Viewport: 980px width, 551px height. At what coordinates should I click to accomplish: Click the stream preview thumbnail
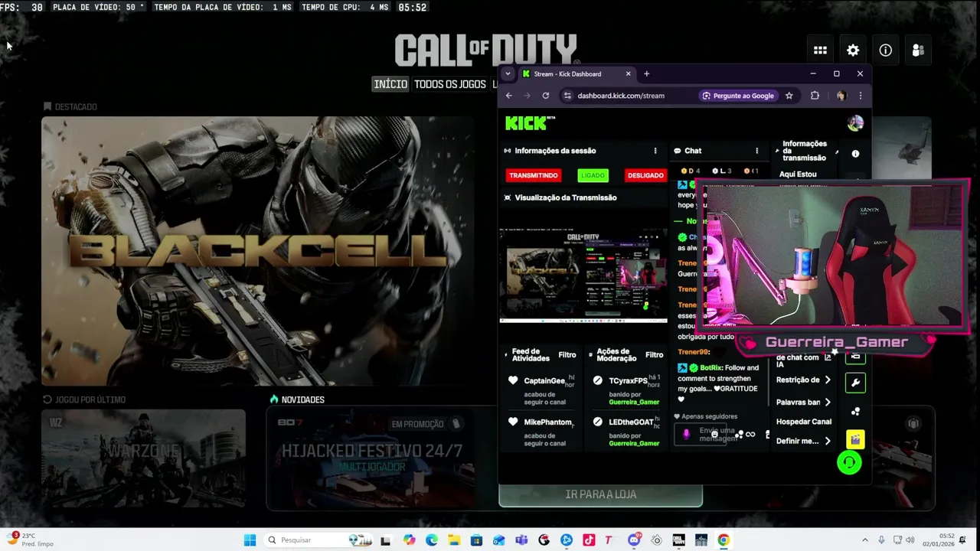[583, 275]
